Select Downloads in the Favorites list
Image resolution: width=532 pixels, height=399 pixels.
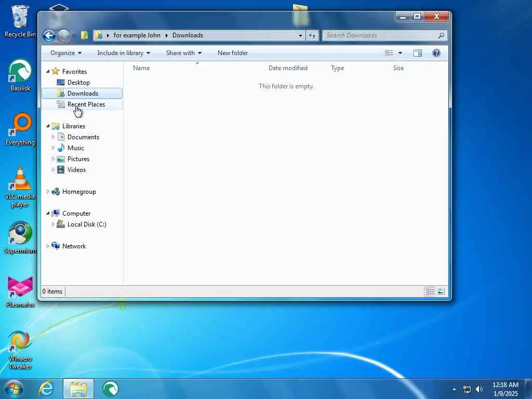[x=83, y=94]
